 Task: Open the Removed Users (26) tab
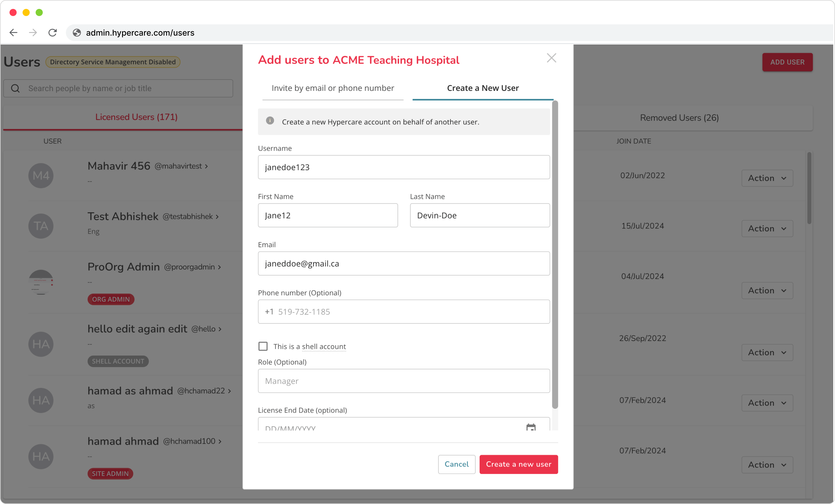(x=679, y=118)
